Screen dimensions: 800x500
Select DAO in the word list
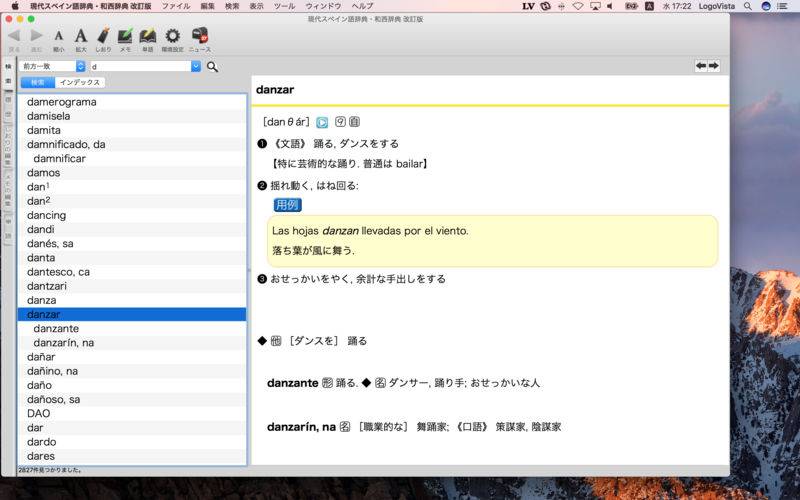tap(132, 413)
